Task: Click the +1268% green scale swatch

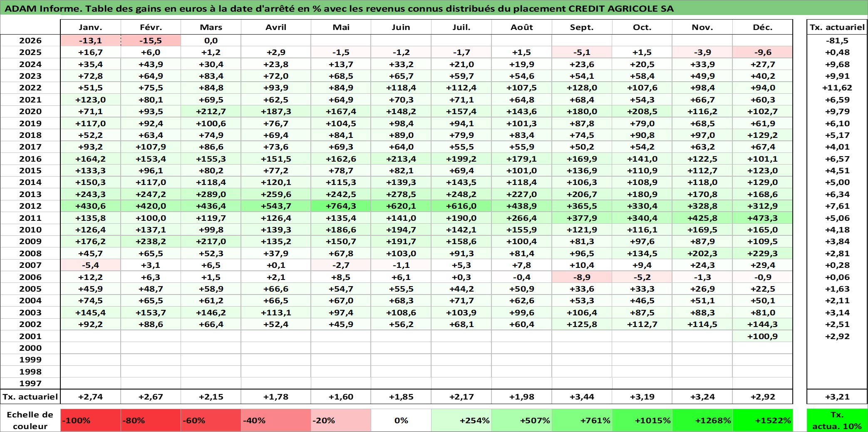Action: (x=702, y=420)
